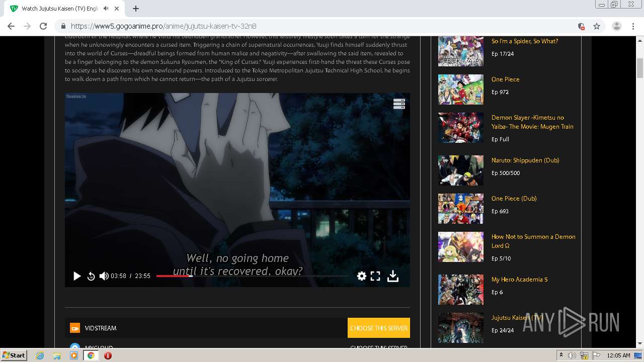Open Chrome three-dot menu
The image size is (644, 362).
tap(633, 26)
